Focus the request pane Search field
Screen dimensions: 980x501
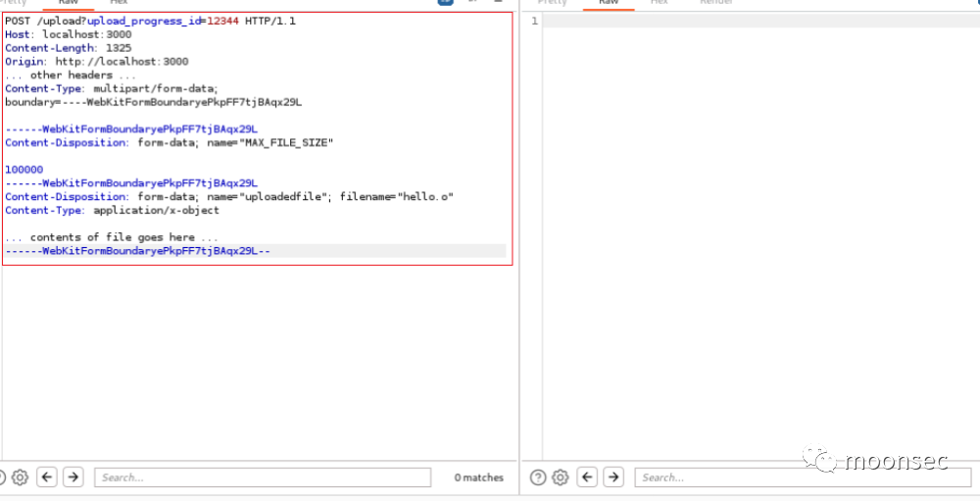pos(263,477)
